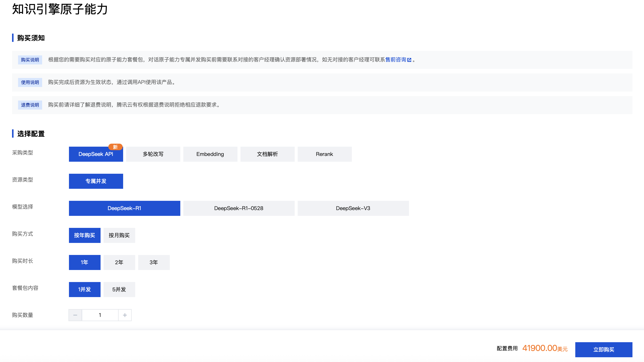The width and height of the screenshot is (644, 362).
Task: Choose 5并发 package content
Action: click(119, 290)
